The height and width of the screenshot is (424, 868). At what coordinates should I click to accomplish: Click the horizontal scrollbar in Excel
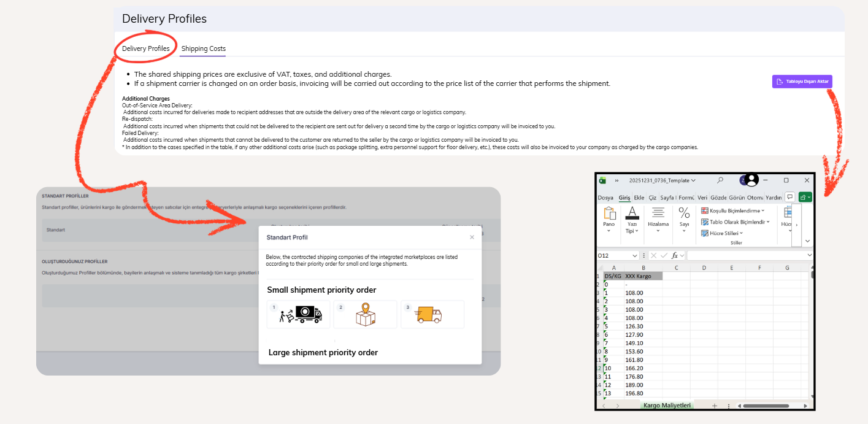[766, 406]
